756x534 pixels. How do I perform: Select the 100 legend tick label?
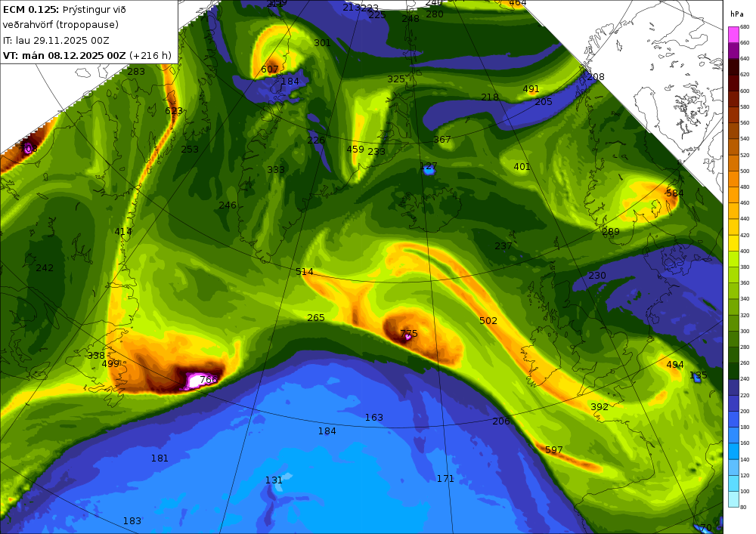pos(745,492)
